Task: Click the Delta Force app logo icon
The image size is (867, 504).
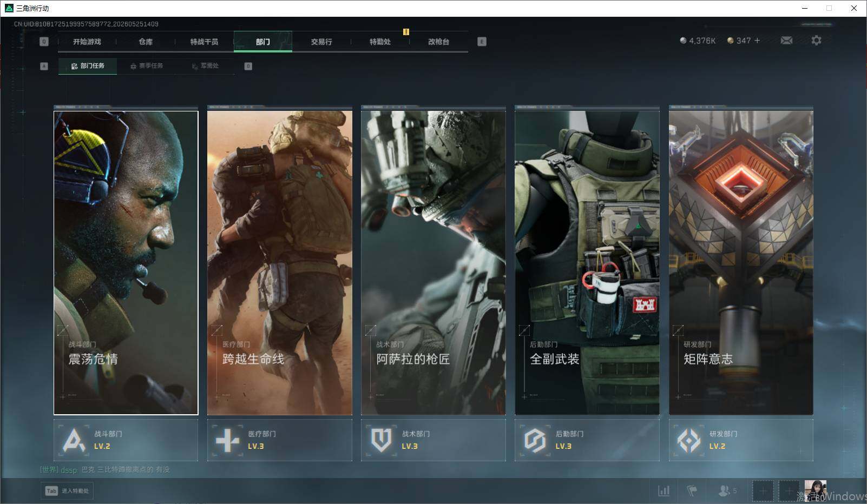Action: (x=9, y=8)
